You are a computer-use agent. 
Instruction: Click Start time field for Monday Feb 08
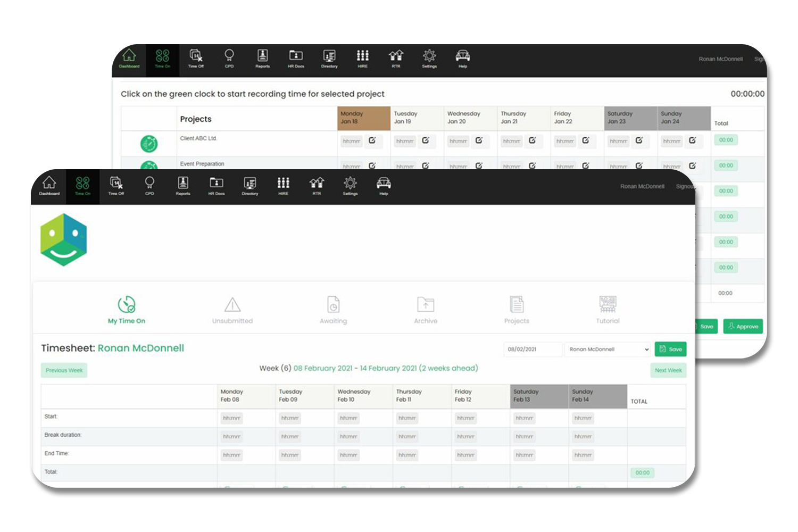tap(231, 418)
